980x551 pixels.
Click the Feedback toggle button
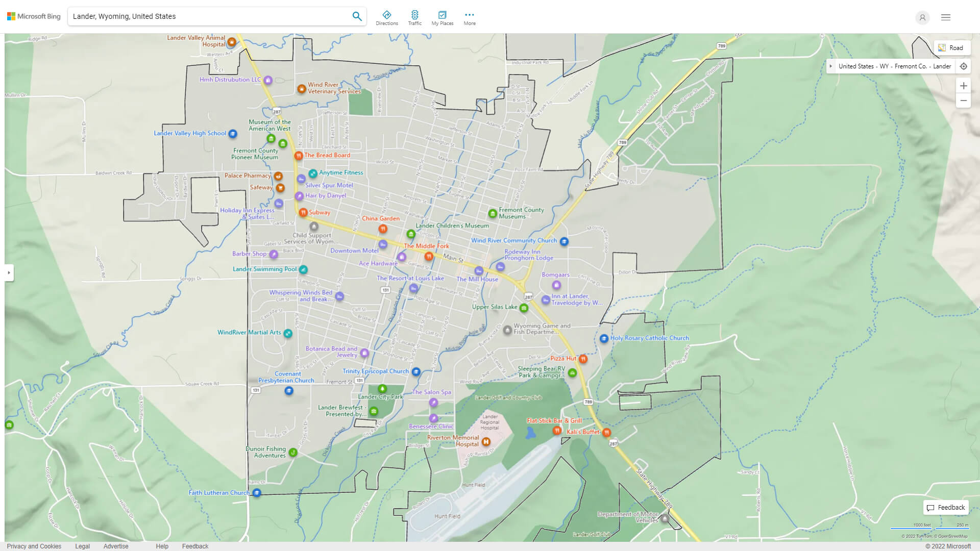[946, 507]
